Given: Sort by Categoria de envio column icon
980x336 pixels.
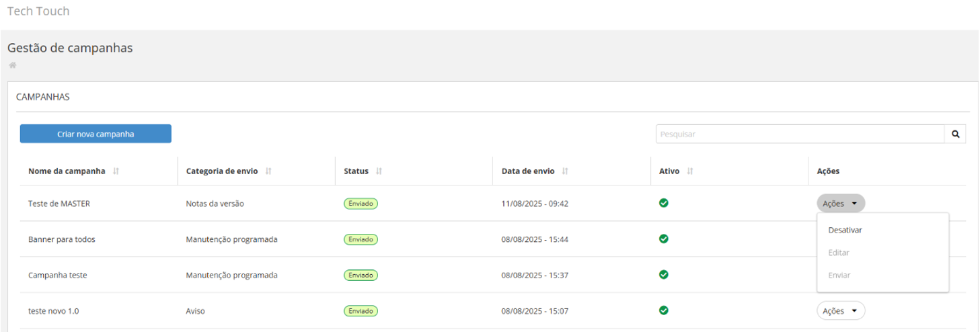Looking at the screenshot, I should [x=268, y=171].
